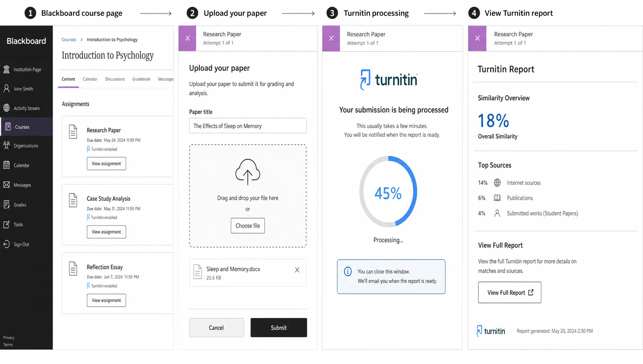This screenshot has height=364, width=643.
Task: Open the Discussions tab
Action: click(x=115, y=79)
